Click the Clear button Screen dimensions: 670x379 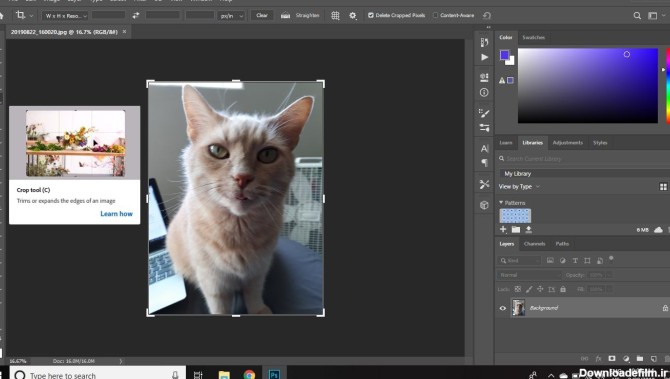coord(262,15)
